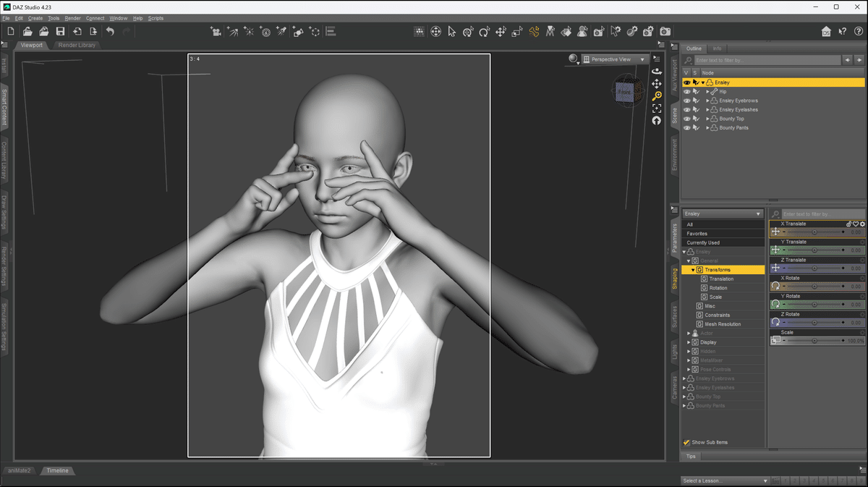
Task: Expand the Hip node in Scene outline
Action: point(708,92)
